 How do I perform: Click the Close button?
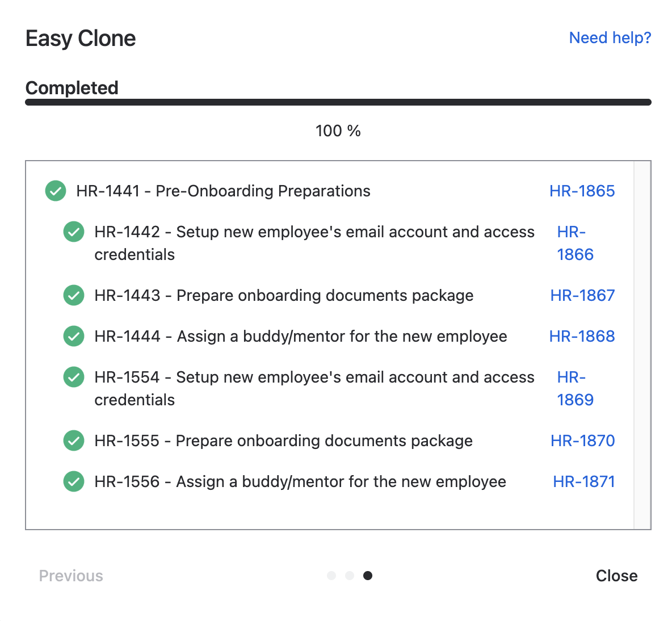tap(616, 576)
